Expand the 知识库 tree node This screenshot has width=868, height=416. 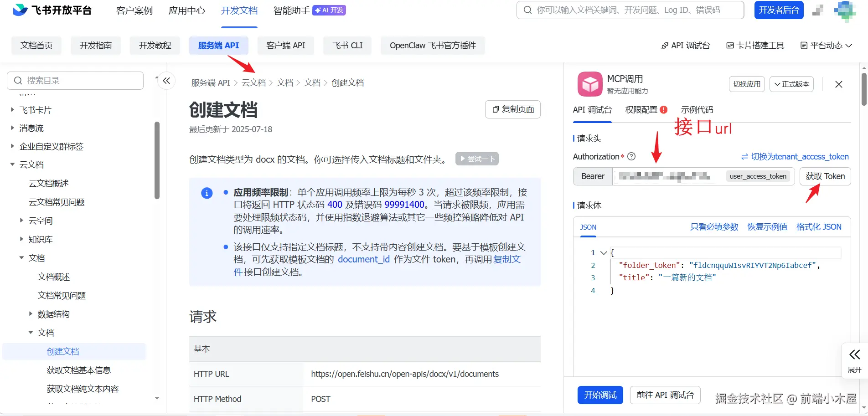pos(21,239)
